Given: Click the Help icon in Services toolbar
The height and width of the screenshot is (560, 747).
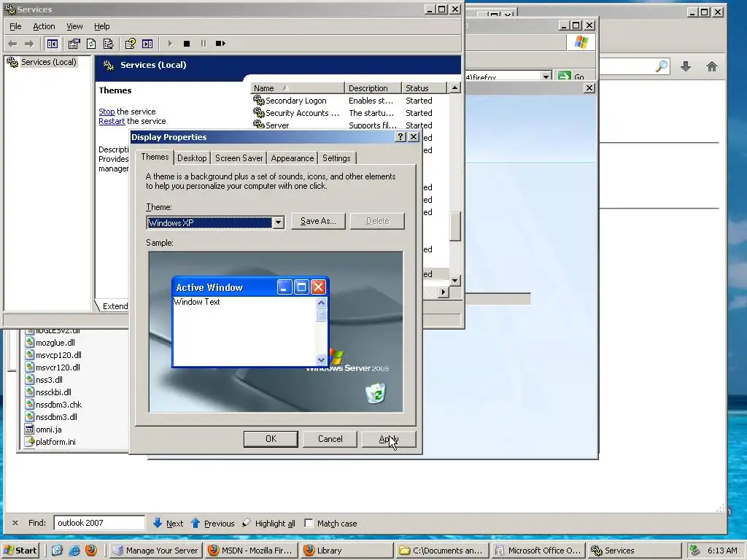Looking at the screenshot, I should (x=130, y=44).
